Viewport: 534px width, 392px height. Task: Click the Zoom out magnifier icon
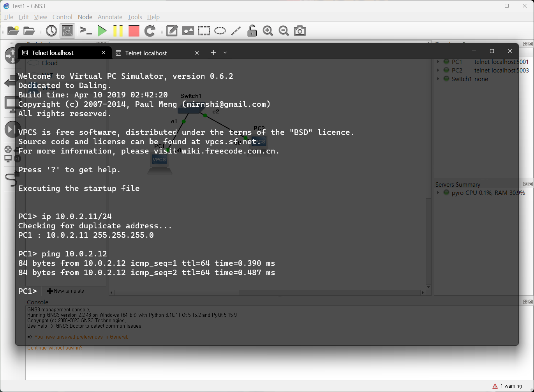[284, 31]
